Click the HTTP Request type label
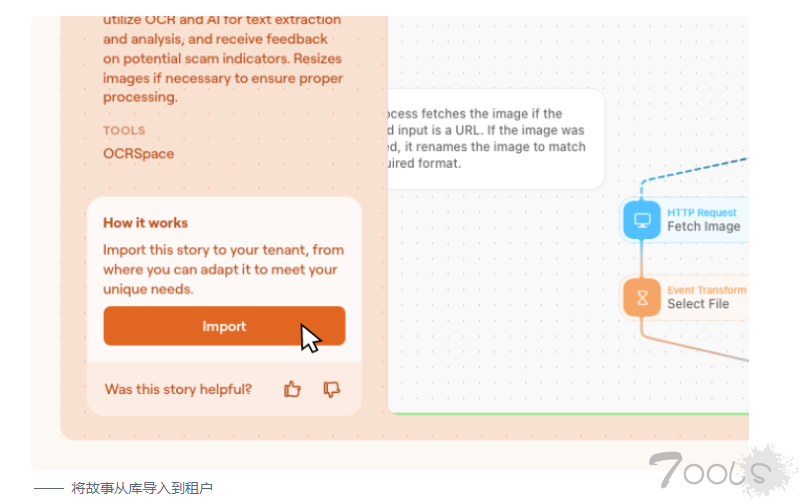804x504 pixels. point(701,212)
